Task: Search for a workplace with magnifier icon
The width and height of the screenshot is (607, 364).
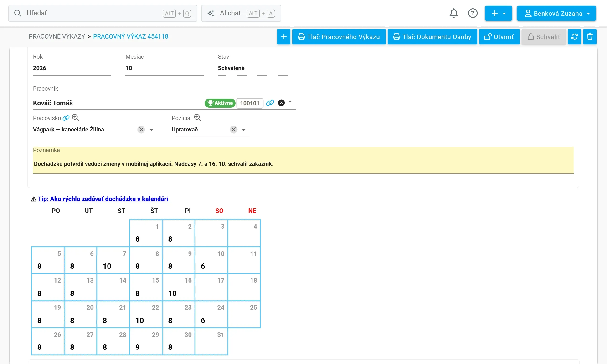Action: 75,118
